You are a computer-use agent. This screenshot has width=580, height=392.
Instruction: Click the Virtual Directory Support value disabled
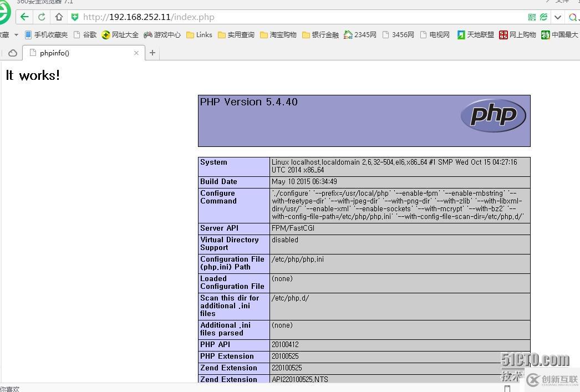[x=285, y=240]
